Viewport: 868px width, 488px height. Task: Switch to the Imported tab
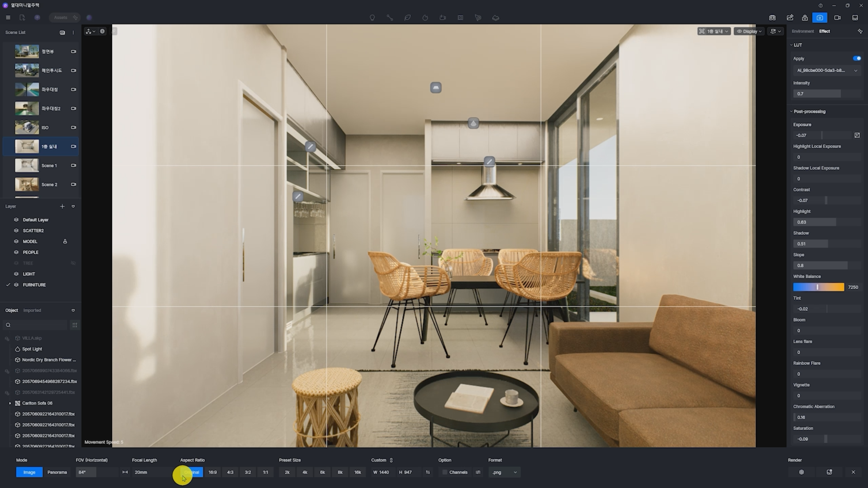pos(32,310)
